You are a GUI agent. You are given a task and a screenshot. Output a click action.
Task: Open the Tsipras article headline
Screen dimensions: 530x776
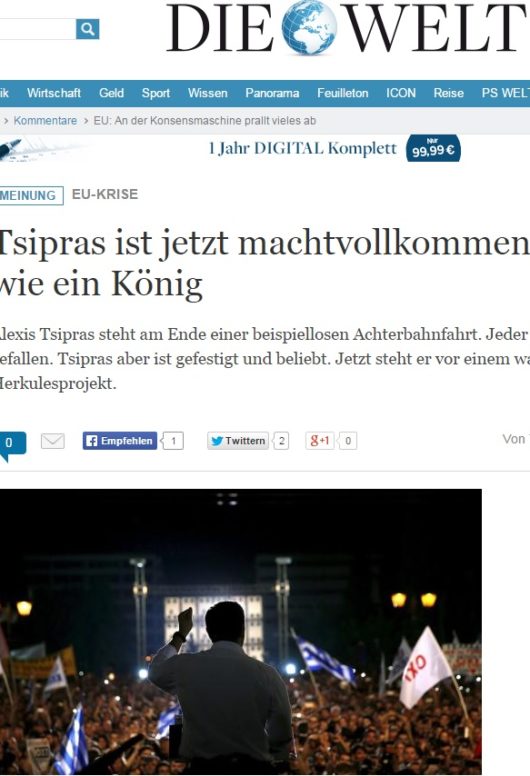263,263
